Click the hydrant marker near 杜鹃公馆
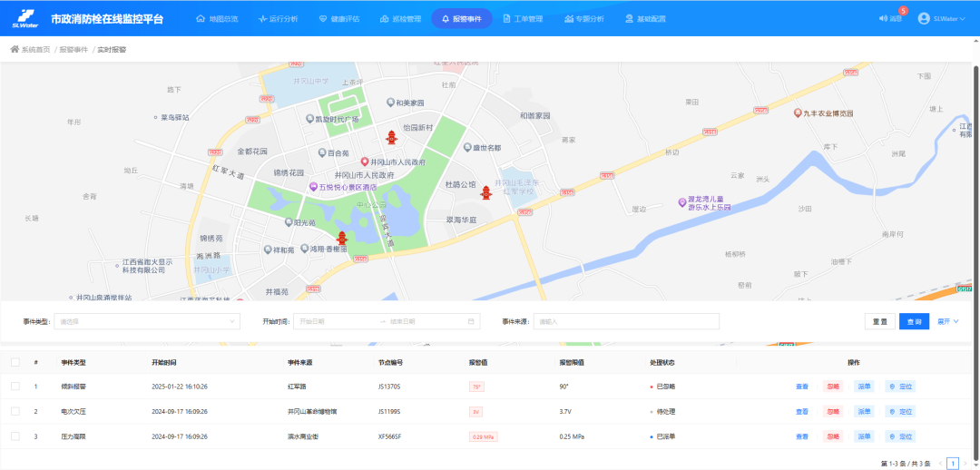The width and height of the screenshot is (980, 470). [486, 193]
